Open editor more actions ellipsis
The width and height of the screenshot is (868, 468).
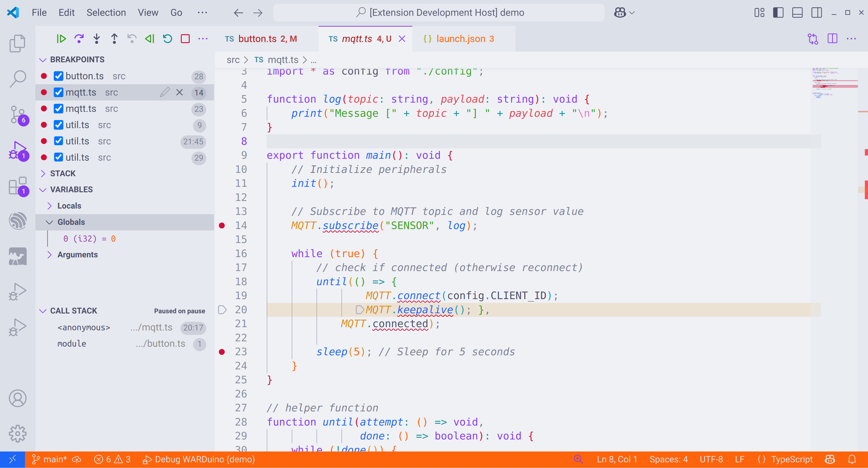click(851, 39)
